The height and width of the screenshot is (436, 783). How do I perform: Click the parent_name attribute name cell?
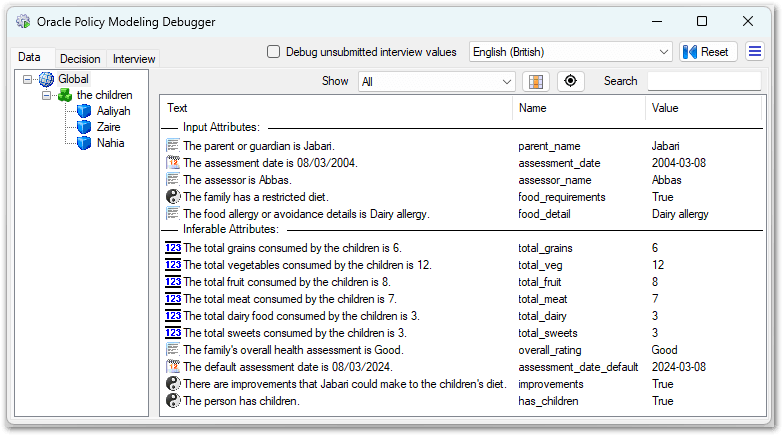(549, 146)
